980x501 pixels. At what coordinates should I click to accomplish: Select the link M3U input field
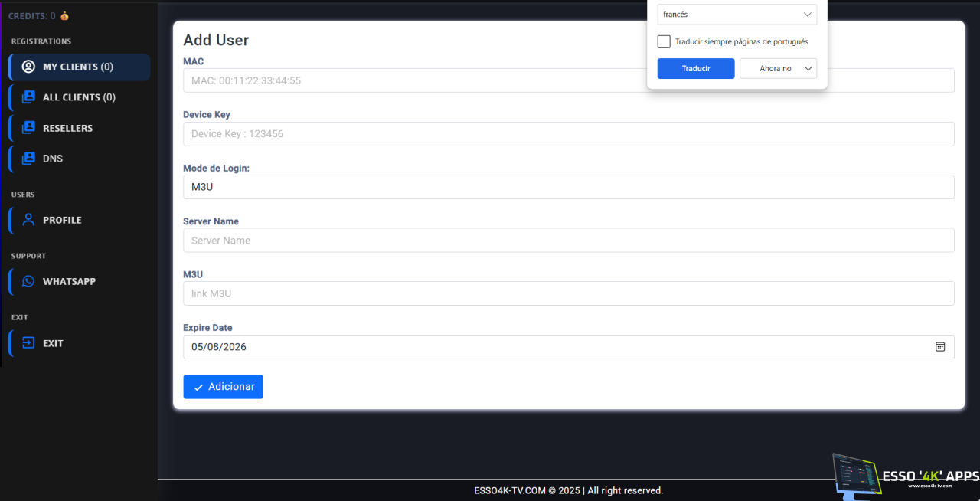[x=568, y=293]
